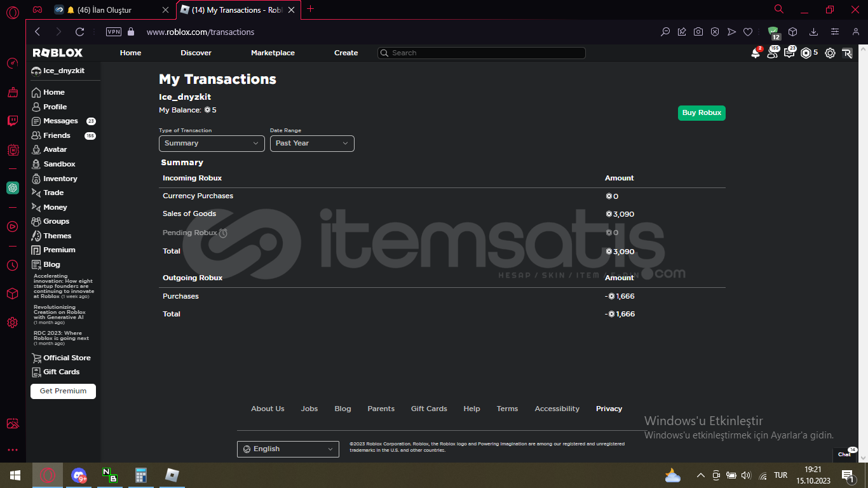Open Windows Start menu

[15, 475]
